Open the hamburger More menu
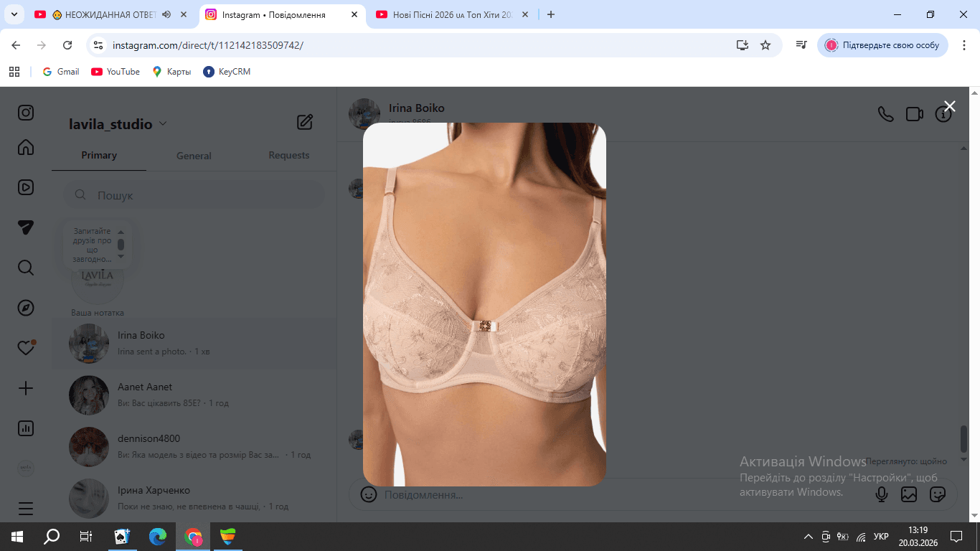Image resolution: width=980 pixels, height=551 pixels. [x=26, y=509]
